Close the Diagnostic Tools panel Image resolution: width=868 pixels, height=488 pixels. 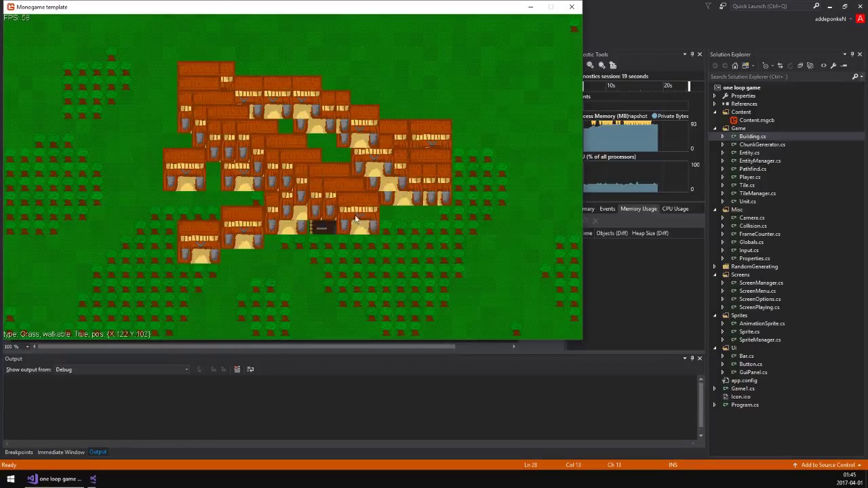(x=700, y=54)
